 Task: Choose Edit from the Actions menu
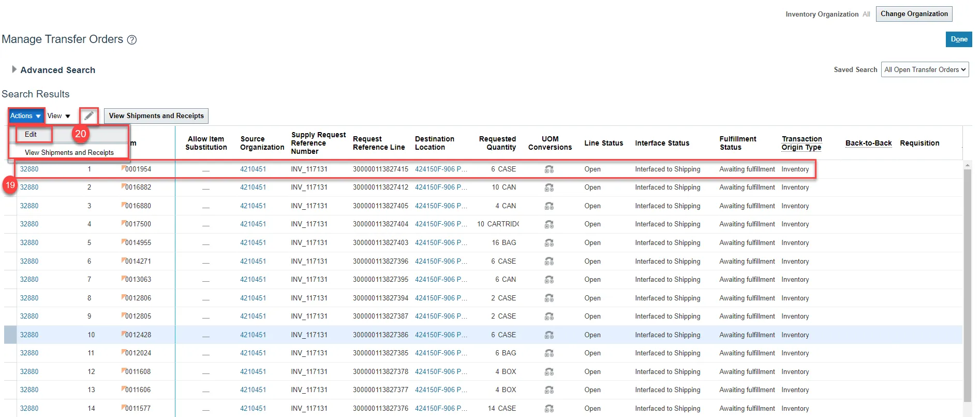(x=31, y=135)
